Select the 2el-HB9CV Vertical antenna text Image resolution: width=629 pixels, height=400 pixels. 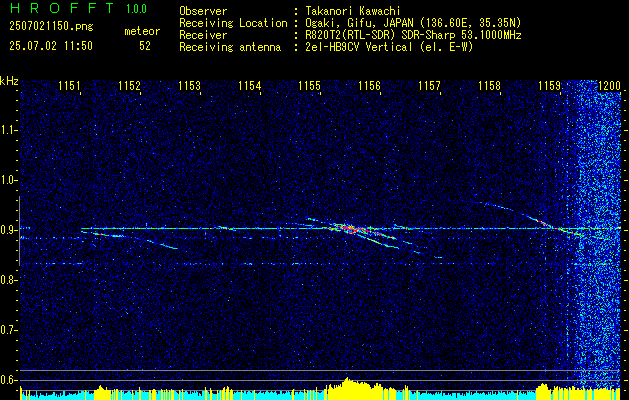point(389,47)
